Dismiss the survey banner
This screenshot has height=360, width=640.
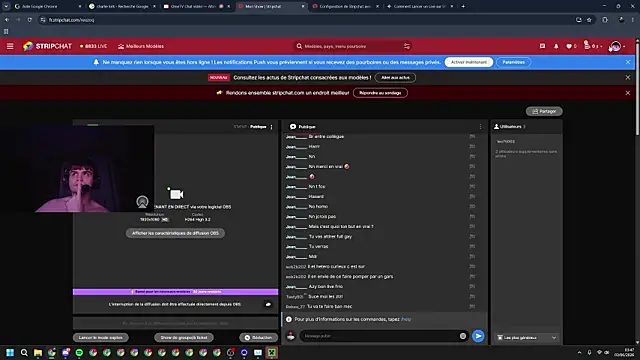628,93
